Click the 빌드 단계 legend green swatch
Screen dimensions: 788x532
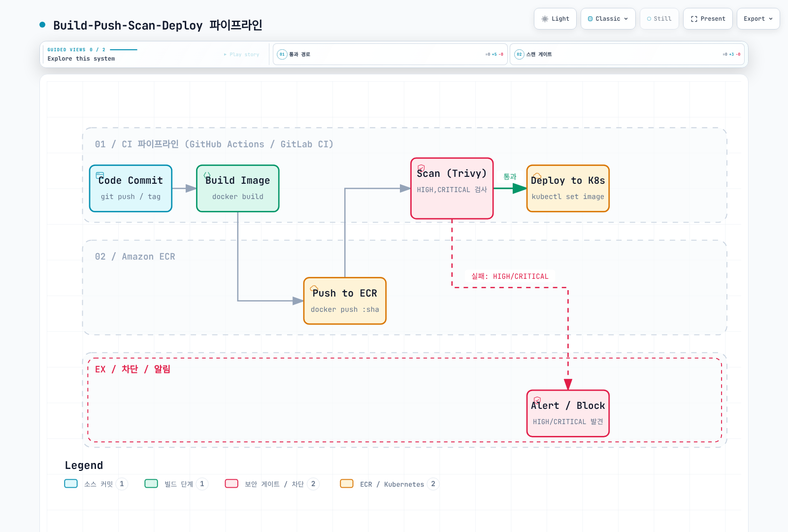coord(151,484)
